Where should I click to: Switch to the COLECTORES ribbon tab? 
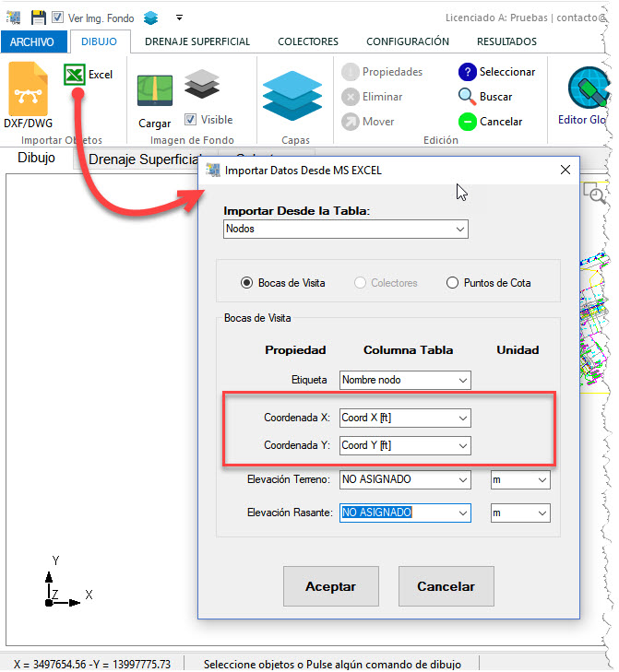308,41
